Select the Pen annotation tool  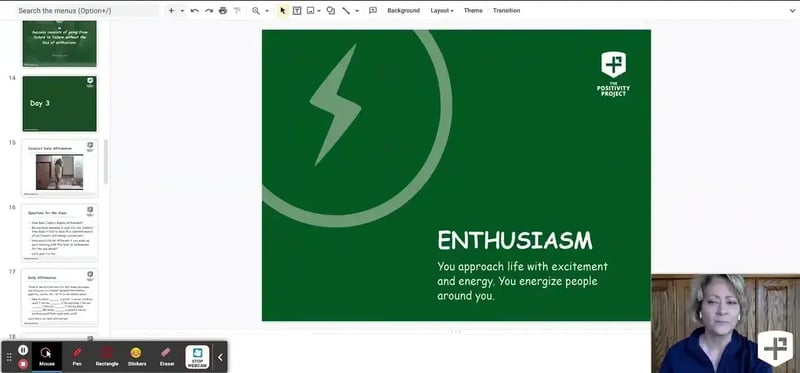(77, 356)
